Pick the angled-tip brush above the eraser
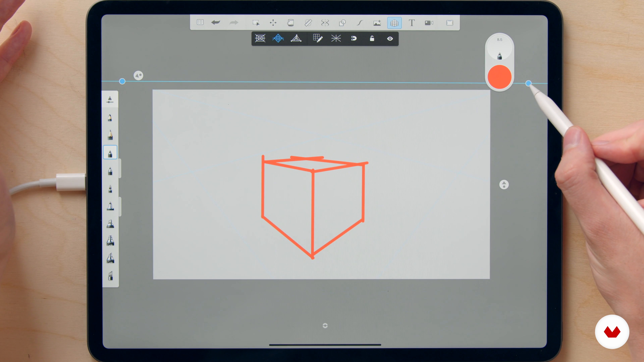Screen dimensions: 644x362 (110, 258)
